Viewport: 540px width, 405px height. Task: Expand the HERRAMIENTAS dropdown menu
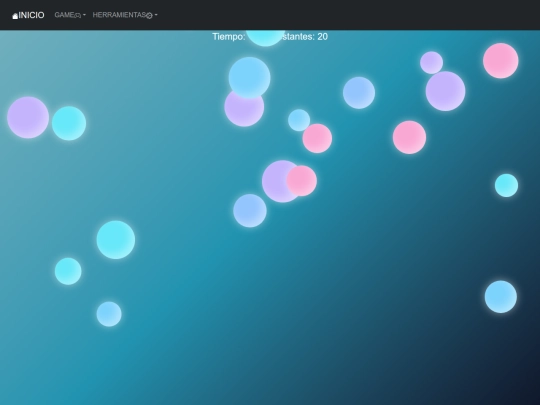click(125, 15)
